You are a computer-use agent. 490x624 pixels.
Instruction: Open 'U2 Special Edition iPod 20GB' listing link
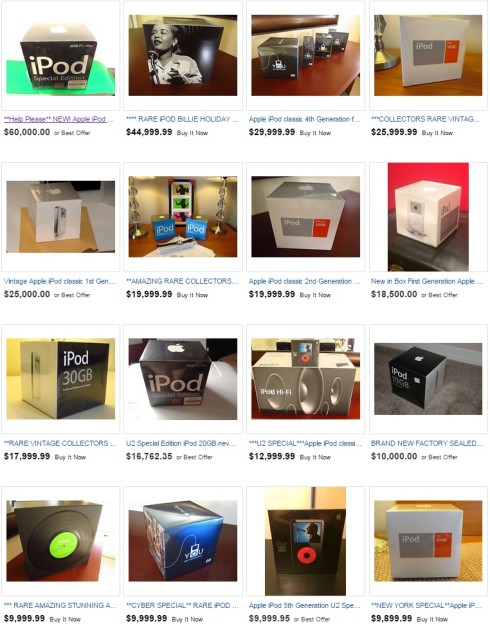tap(181, 443)
